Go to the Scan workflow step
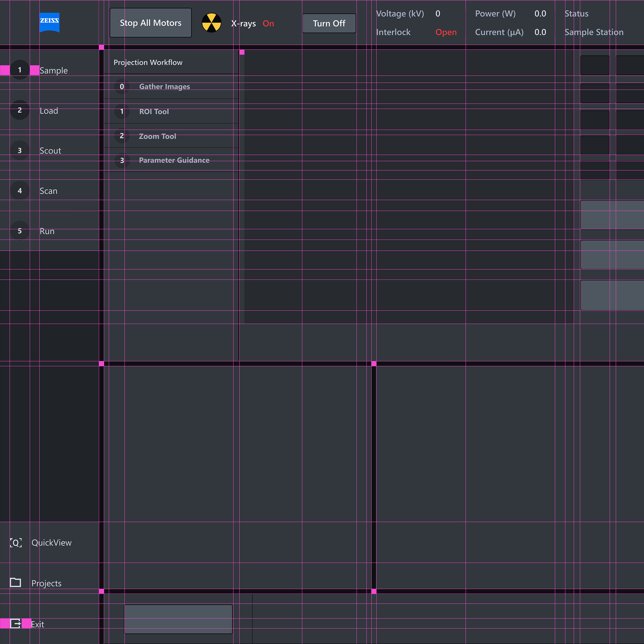Viewport: 644px width, 644px height. point(48,191)
